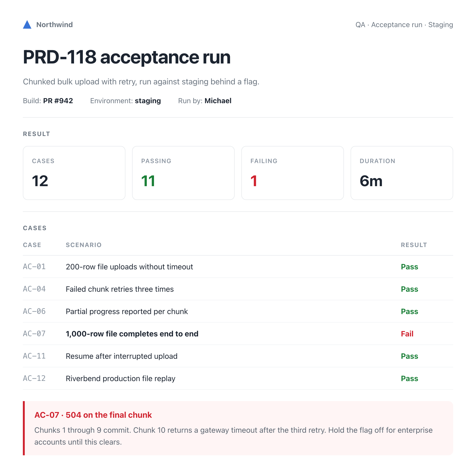Click the Northwind triangle logo

(27, 24)
